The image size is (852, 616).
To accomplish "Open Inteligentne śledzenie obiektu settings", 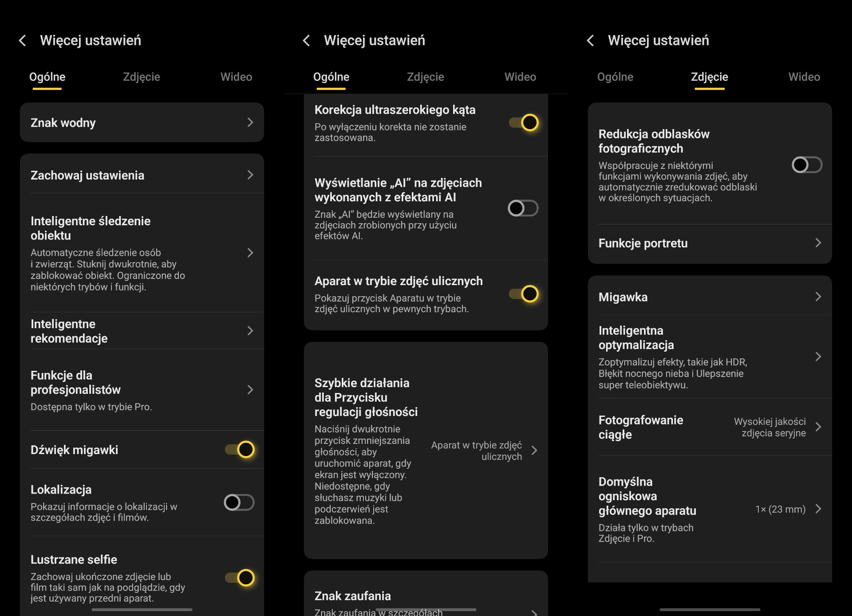I will pos(250,253).
